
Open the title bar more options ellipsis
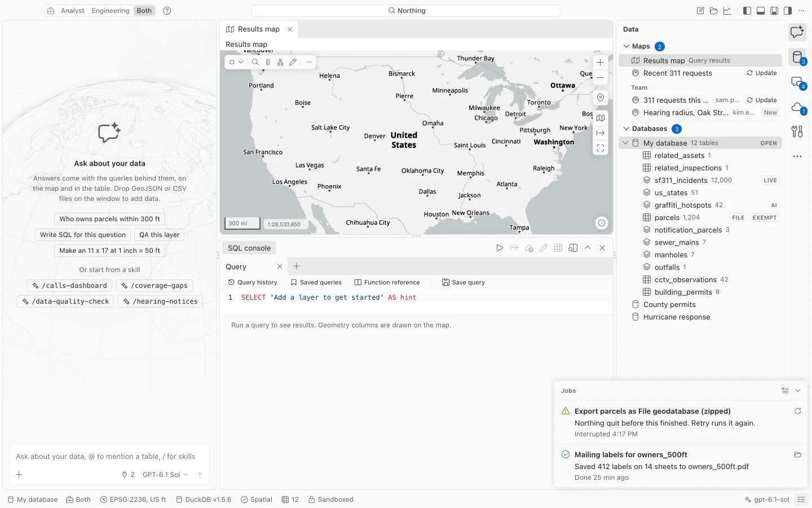click(x=801, y=11)
